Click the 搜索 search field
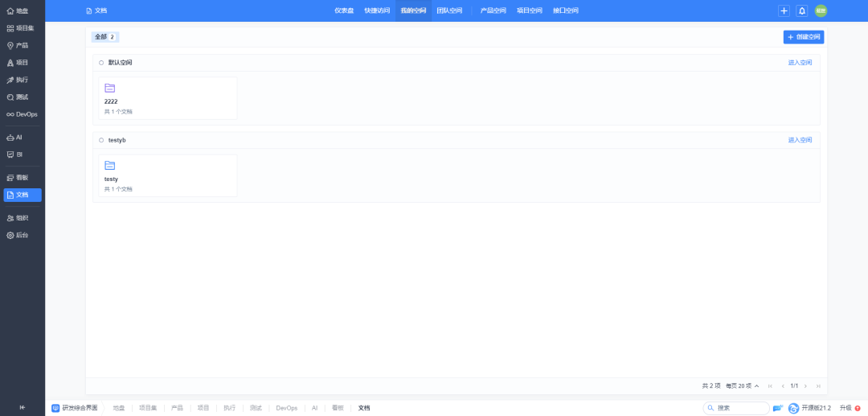Image resolution: width=868 pixels, height=416 pixels. 736,408
